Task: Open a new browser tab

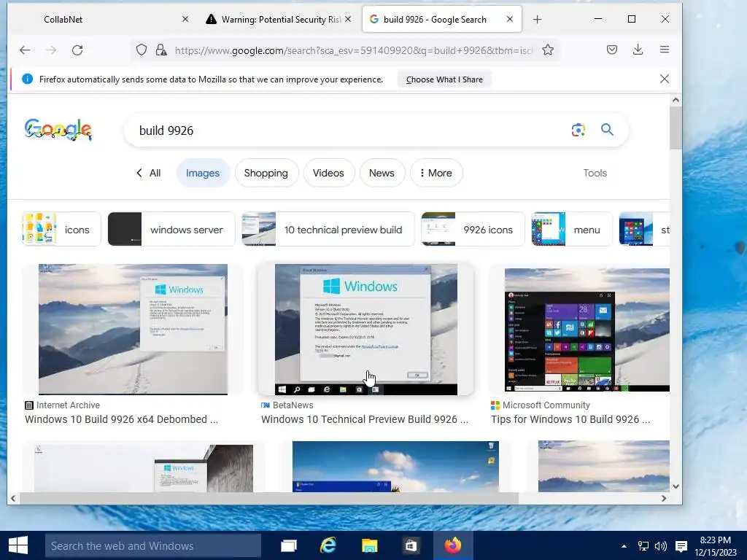Action: [x=538, y=20]
